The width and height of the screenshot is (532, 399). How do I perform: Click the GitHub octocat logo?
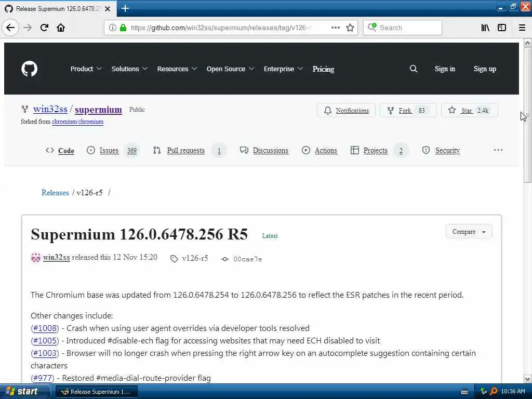pyautogui.click(x=29, y=69)
